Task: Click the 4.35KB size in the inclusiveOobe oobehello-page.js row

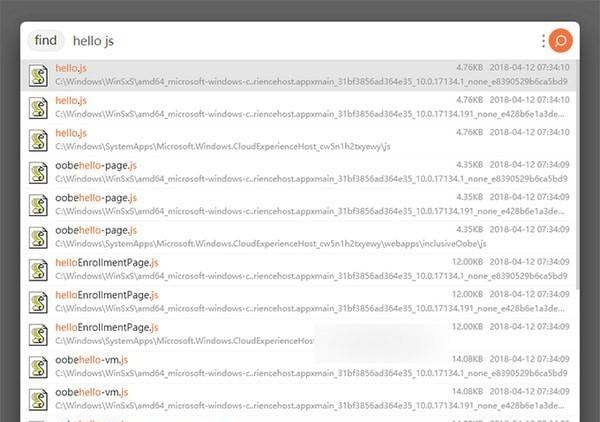Action: coord(470,230)
